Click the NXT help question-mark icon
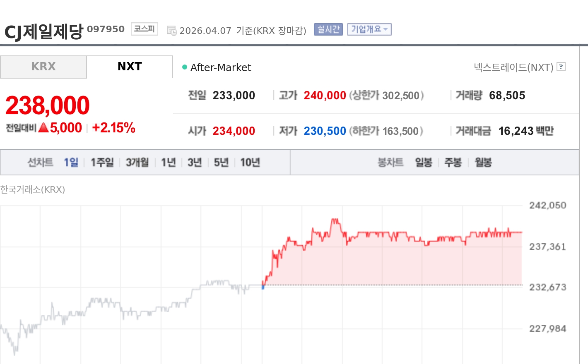588x364 pixels. 561,67
